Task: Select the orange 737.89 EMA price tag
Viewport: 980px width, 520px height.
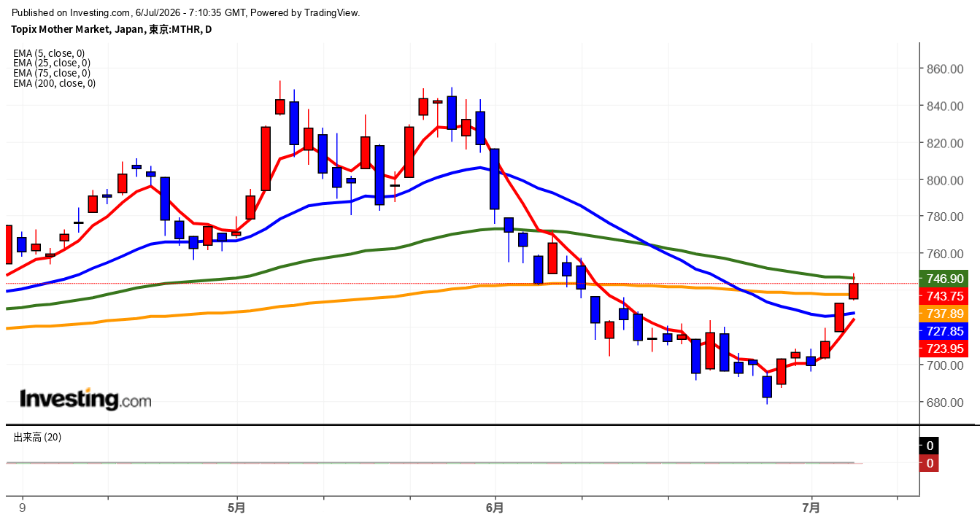Action: pos(945,314)
